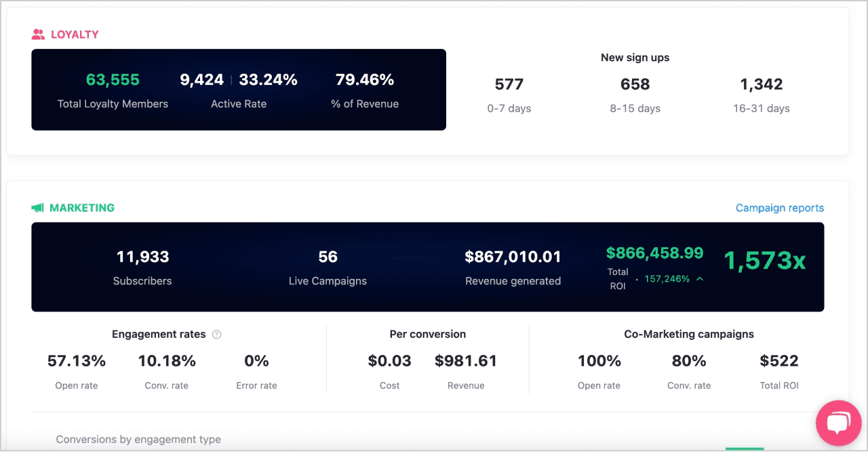Click the LOYALTY section heading
This screenshot has width=868, height=452.
click(75, 34)
